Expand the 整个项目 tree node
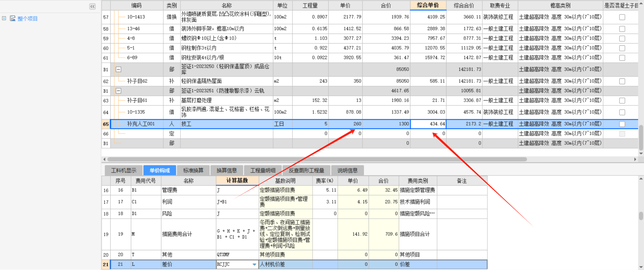The image size is (644, 270). 4,18
